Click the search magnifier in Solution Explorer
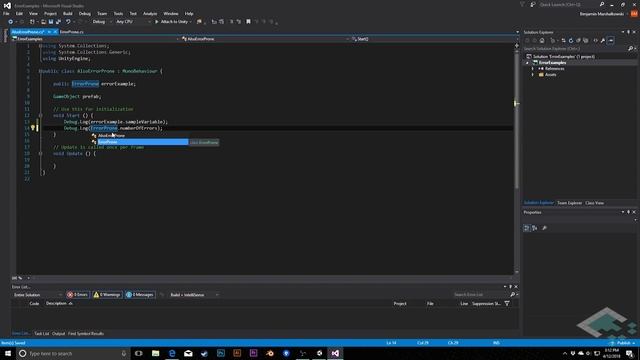 click(630, 49)
